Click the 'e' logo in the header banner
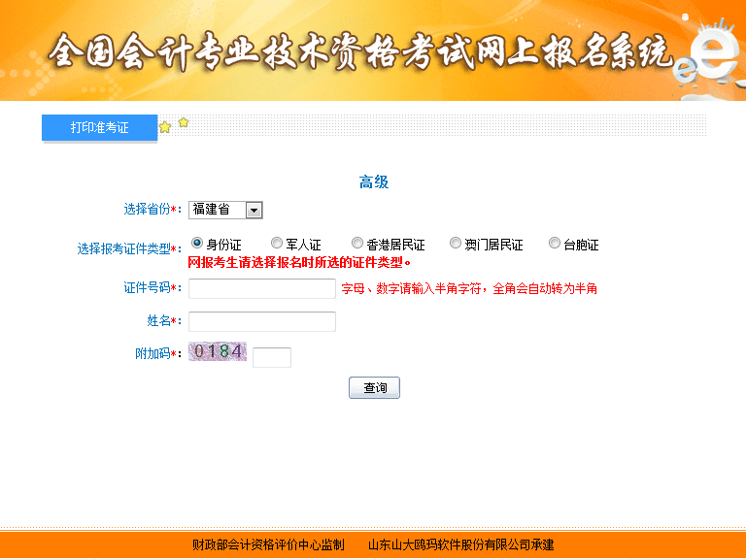The width and height of the screenshot is (746, 560). click(714, 60)
